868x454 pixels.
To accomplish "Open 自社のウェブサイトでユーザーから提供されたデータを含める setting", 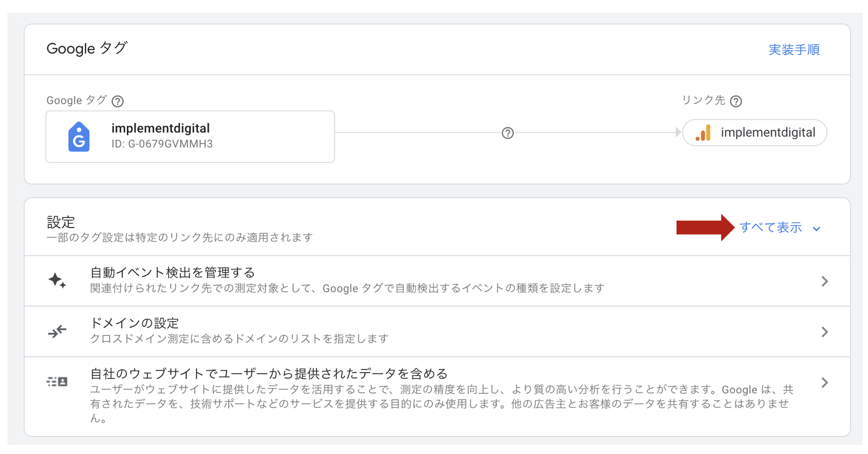I will pos(437,397).
